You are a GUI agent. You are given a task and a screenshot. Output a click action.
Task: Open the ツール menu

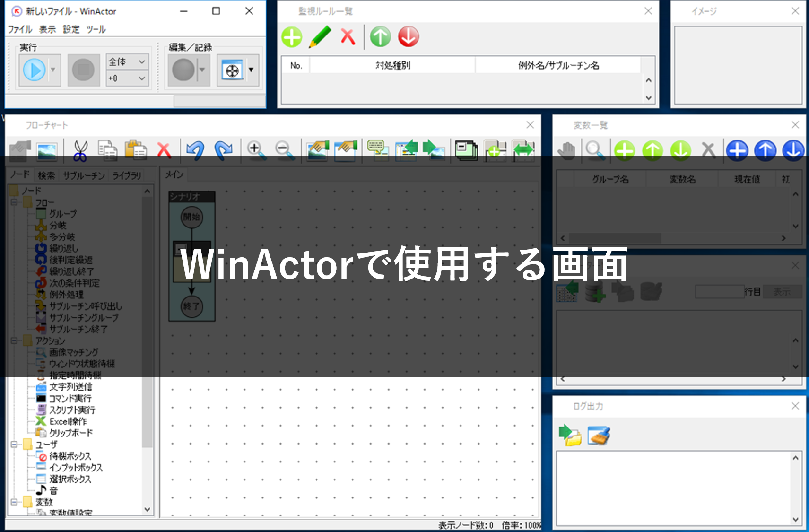pyautogui.click(x=96, y=29)
